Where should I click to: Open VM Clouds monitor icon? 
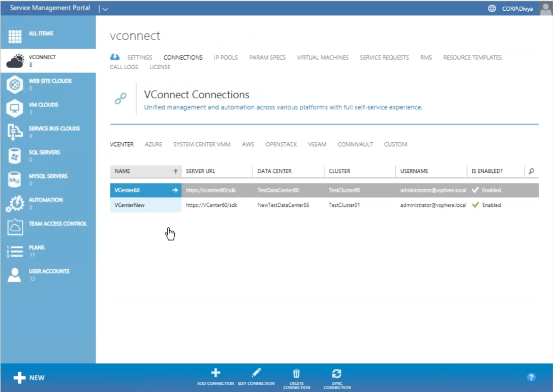15,108
